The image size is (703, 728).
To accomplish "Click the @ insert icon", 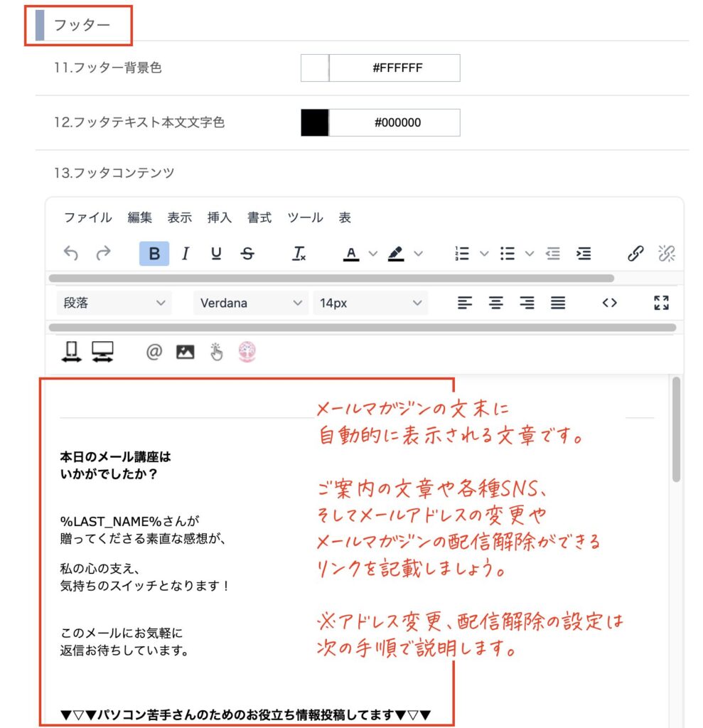I will coord(154,351).
